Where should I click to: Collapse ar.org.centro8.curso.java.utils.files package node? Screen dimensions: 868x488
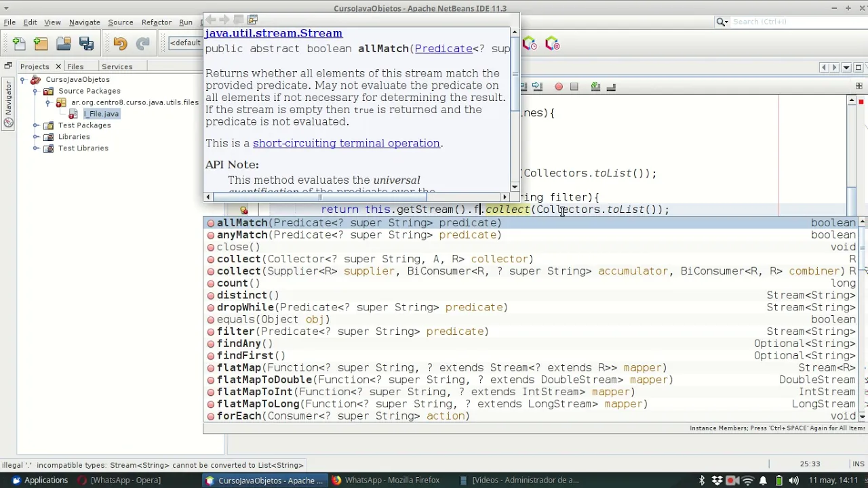point(47,102)
